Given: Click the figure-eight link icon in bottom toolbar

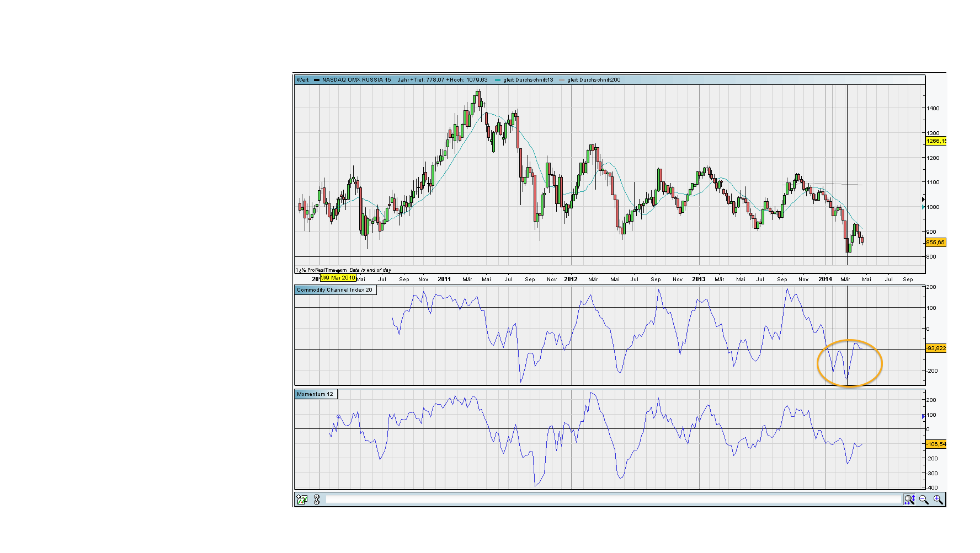Looking at the screenshot, I should pos(317,500).
